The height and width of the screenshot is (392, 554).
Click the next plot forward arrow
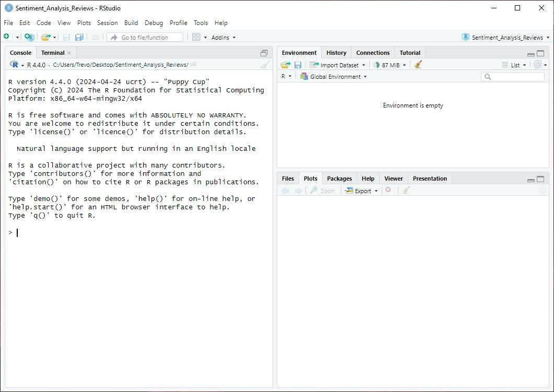click(298, 191)
